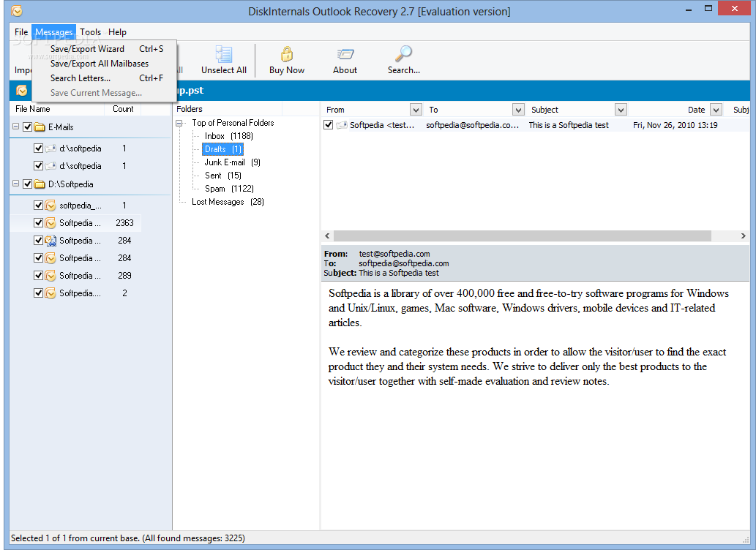Screen dimensions: 756x550
Task: Click the count 2363 cell
Action: [x=124, y=222]
